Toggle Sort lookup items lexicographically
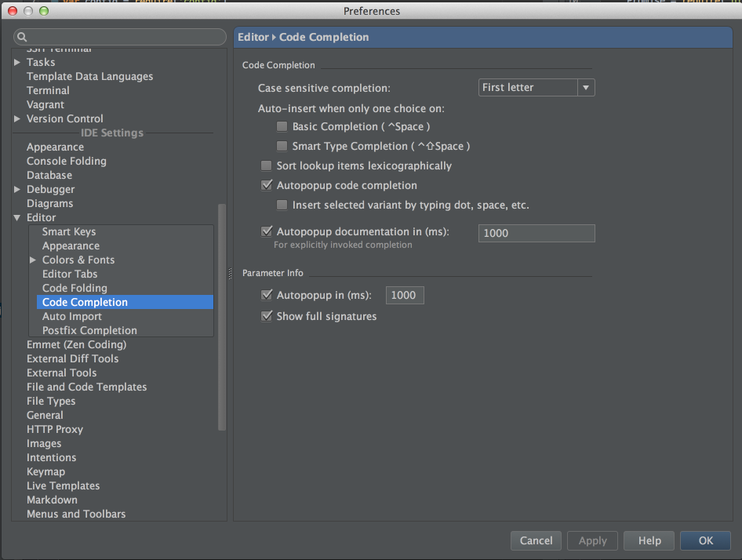The image size is (742, 560). click(x=267, y=166)
